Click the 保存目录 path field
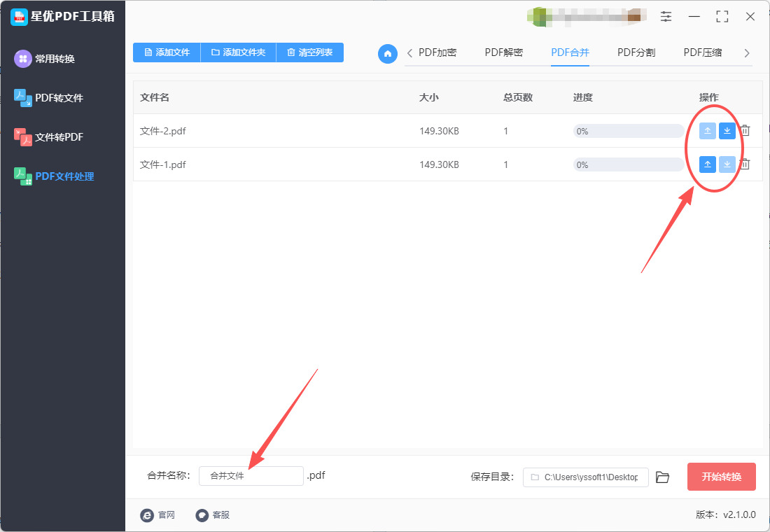This screenshot has width=770, height=532. pyautogui.click(x=586, y=477)
